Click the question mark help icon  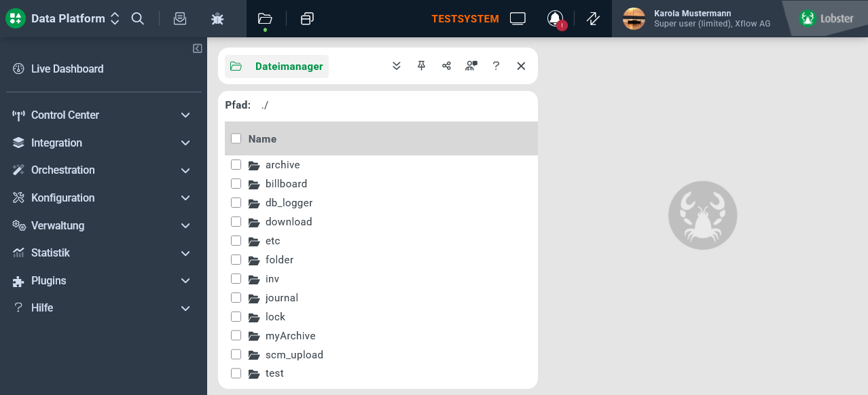[496, 66]
